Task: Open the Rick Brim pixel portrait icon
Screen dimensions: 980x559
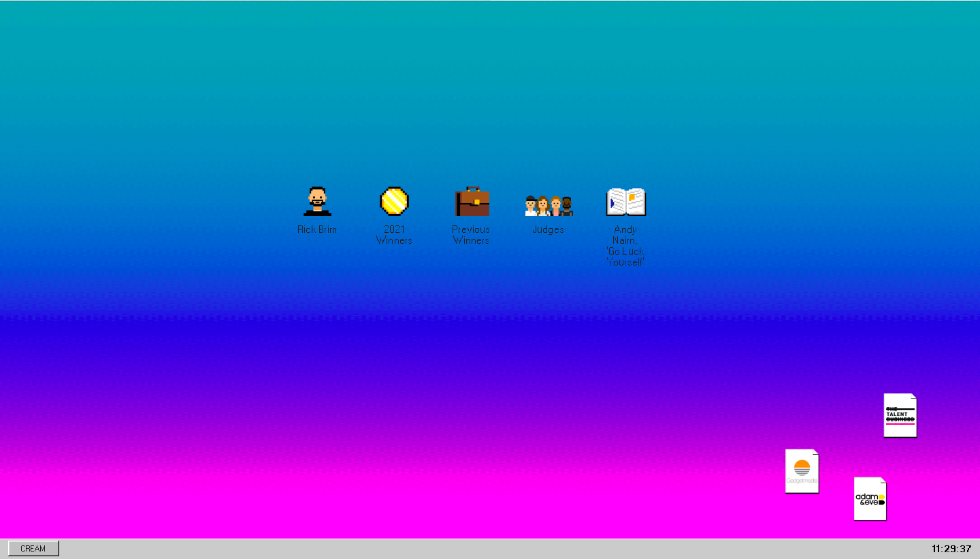Action: click(x=317, y=202)
